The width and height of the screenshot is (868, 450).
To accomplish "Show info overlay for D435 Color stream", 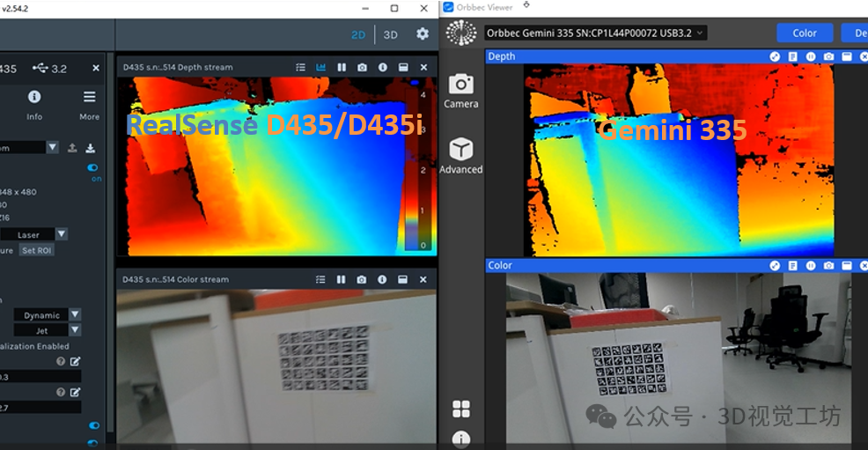I will coord(382,279).
